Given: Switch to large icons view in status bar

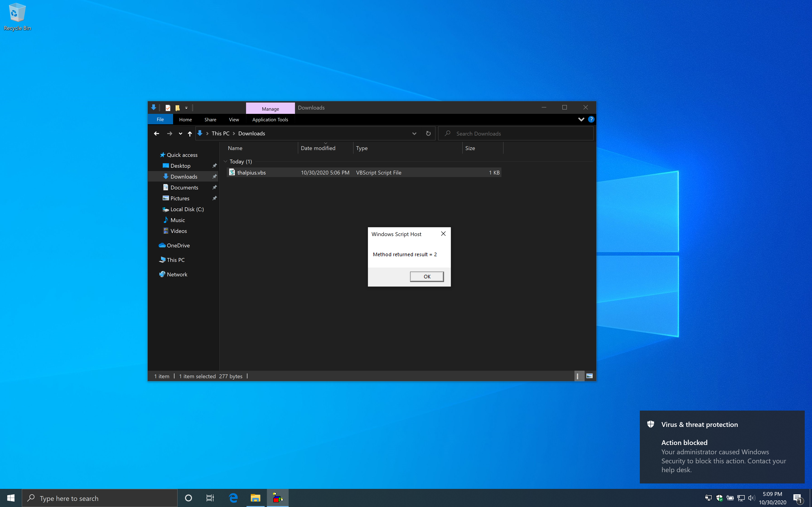Looking at the screenshot, I should [590, 376].
